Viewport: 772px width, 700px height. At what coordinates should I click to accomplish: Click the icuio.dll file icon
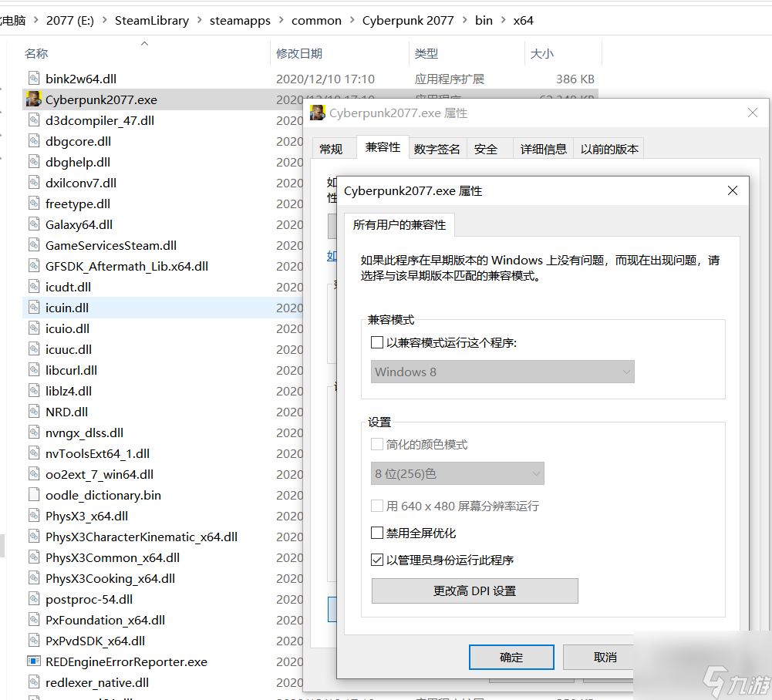coord(34,328)
